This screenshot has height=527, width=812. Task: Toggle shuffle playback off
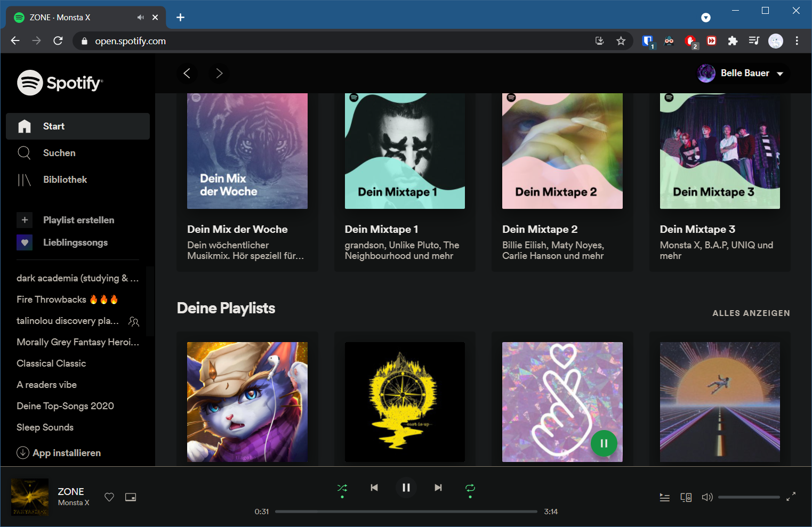pos(342,488)
